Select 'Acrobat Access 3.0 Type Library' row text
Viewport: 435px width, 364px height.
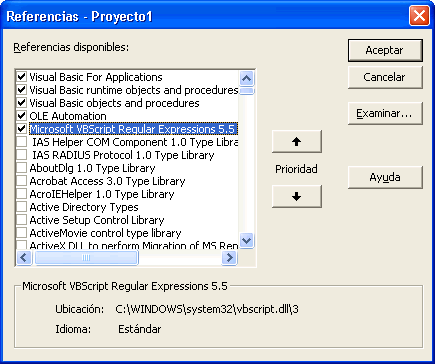107,181
